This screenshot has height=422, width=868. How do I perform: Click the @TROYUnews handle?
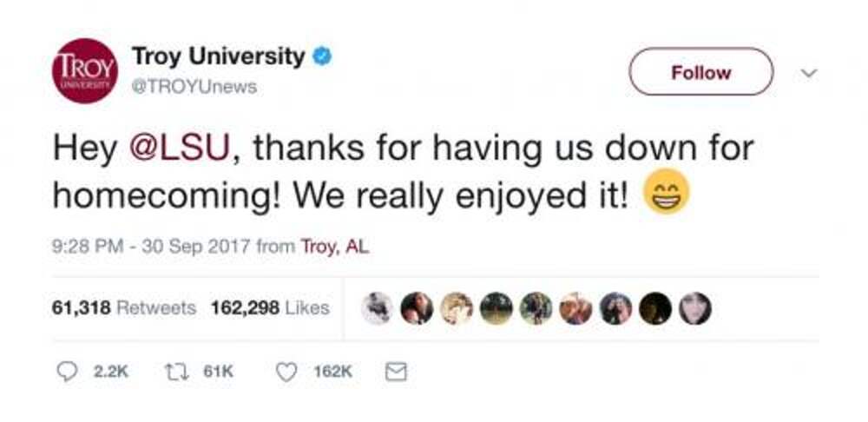194,87
